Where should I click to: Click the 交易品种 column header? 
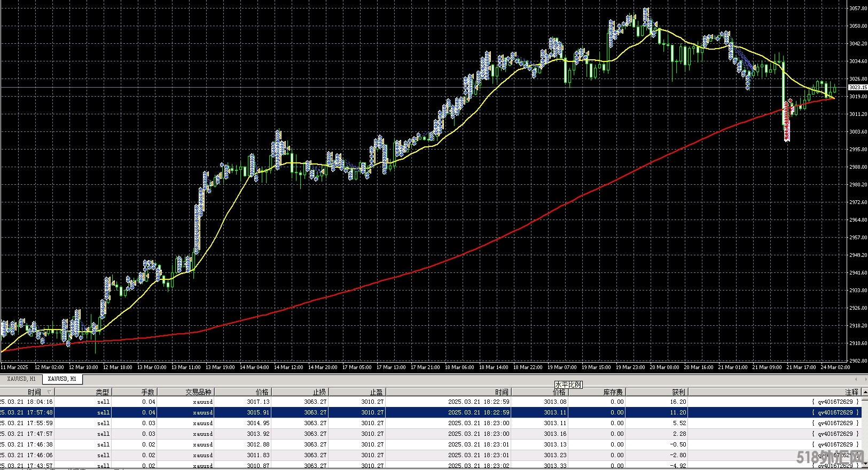[198, 392]
